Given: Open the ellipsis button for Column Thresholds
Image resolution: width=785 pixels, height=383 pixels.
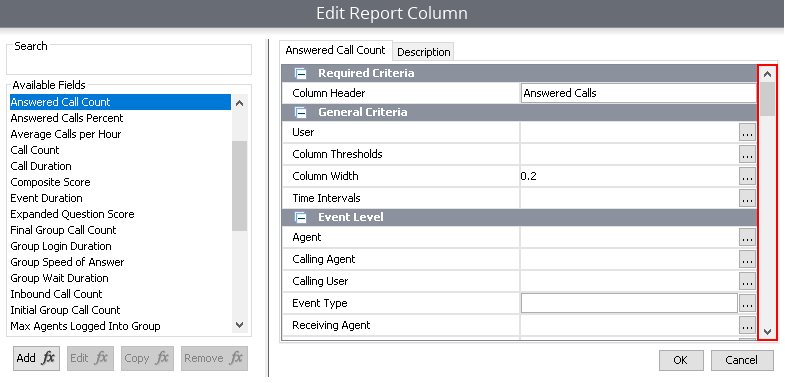Looking at the screenshot, I should tap(747, 155).
